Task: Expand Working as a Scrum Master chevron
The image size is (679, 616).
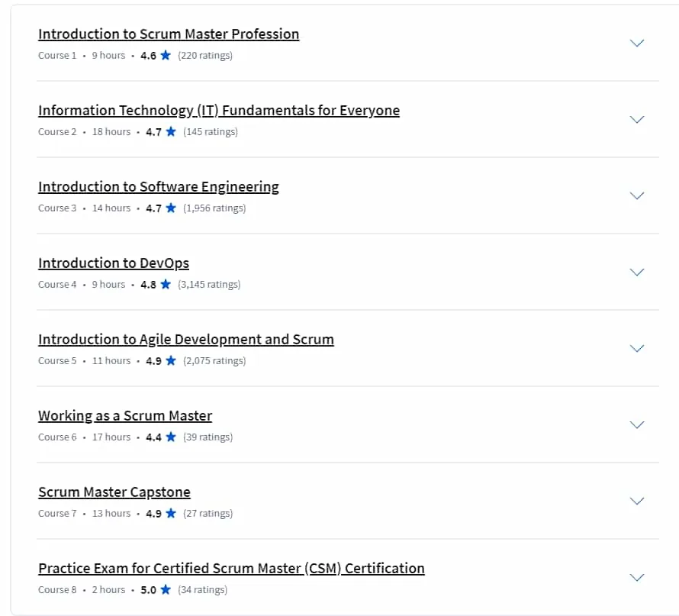Action: tap(636, 424)
